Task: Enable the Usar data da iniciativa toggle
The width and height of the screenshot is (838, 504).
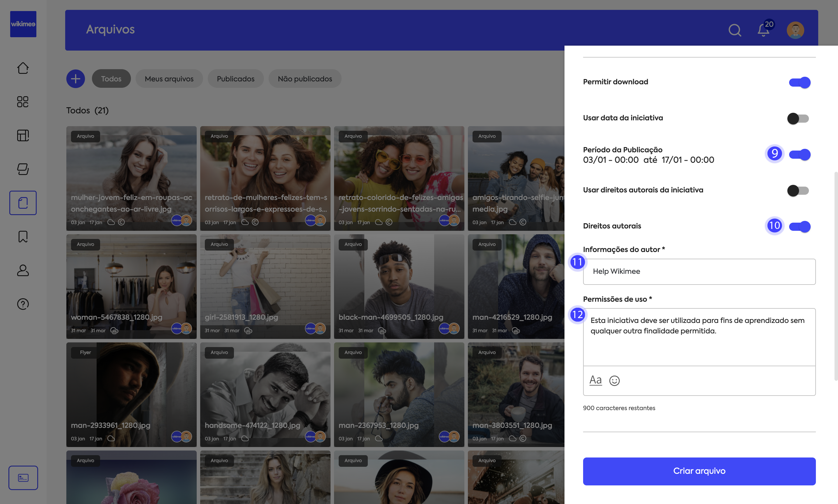Action: 798,119
